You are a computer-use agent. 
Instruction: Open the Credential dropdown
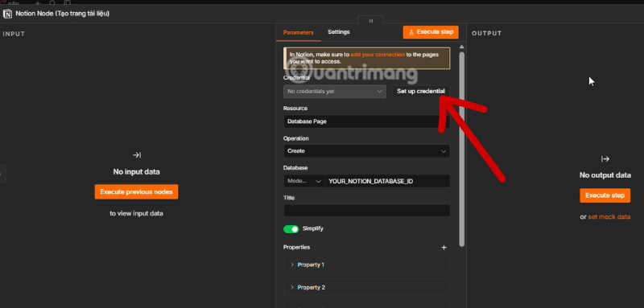tap(335, 92)
